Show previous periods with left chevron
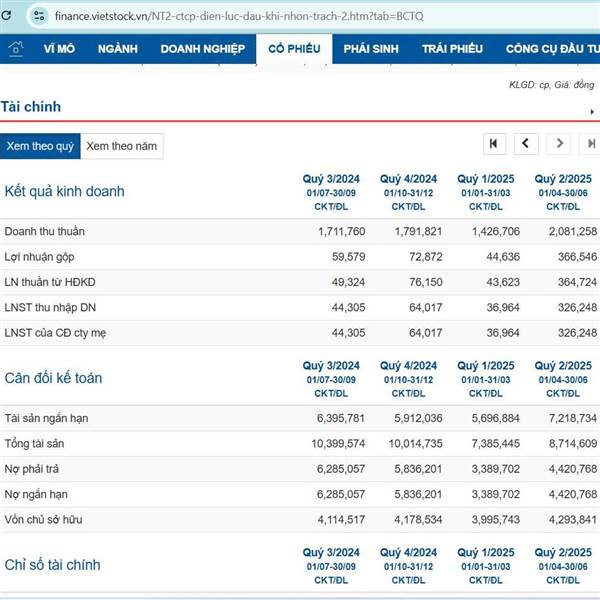600x600 pixels. pyautogui.click(x=526, y=144)
